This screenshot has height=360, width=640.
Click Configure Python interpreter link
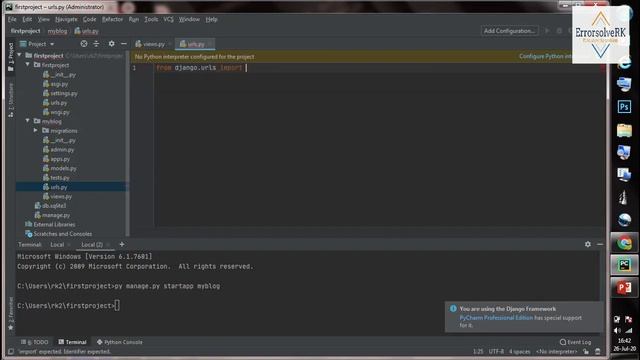coord(545,56)
